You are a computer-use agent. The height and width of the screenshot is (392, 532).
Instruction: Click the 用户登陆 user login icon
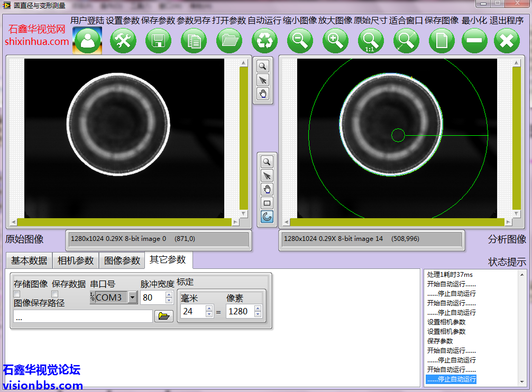[x=87, y=40]
